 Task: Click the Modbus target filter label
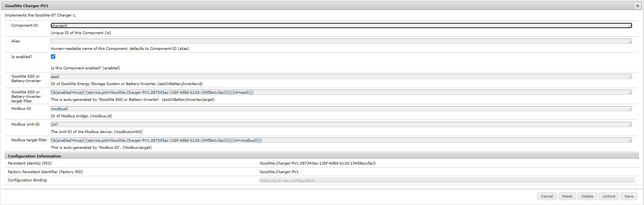(x=29, y=140)
